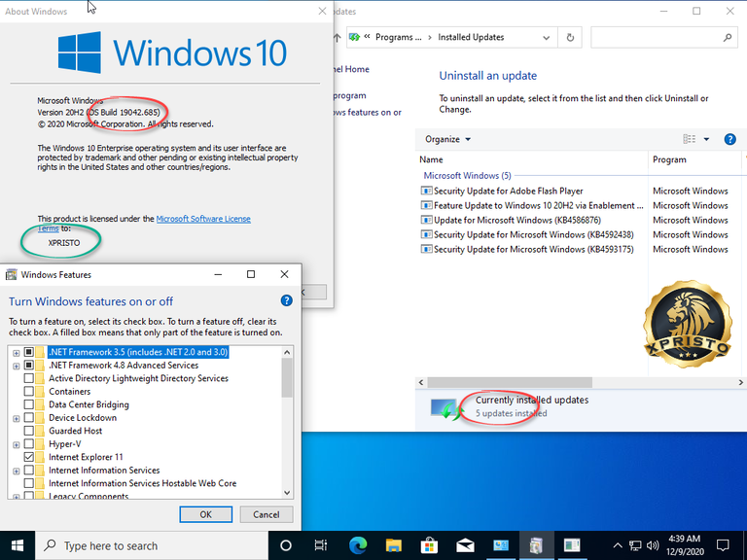Open help in Installed Updates window
747x560 pixels.
729,139
